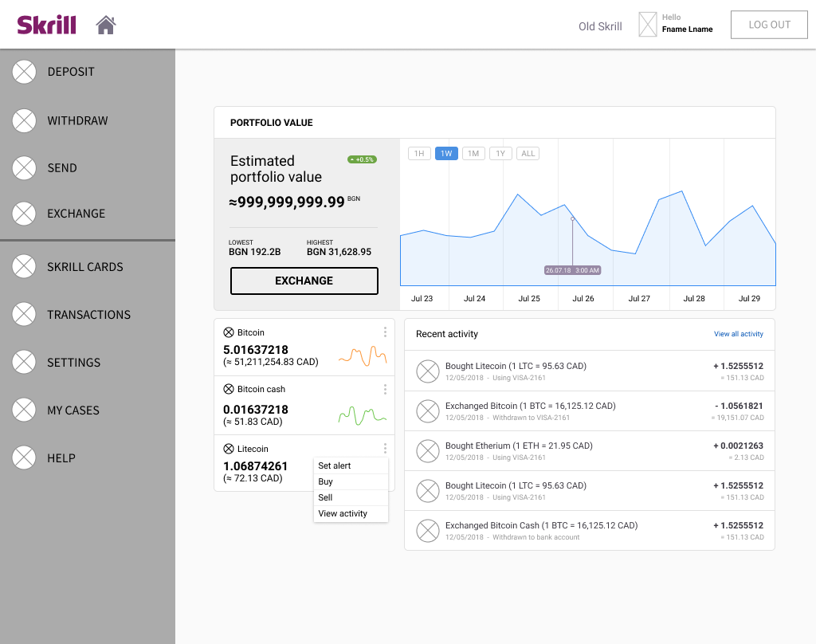Open View all activity link
Viewport: 816px width, 644px height.
(x=739, y=334)
